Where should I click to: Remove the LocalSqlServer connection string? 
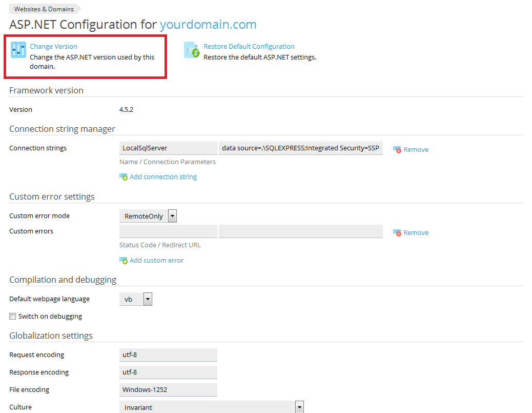click(x=416, y=149)
